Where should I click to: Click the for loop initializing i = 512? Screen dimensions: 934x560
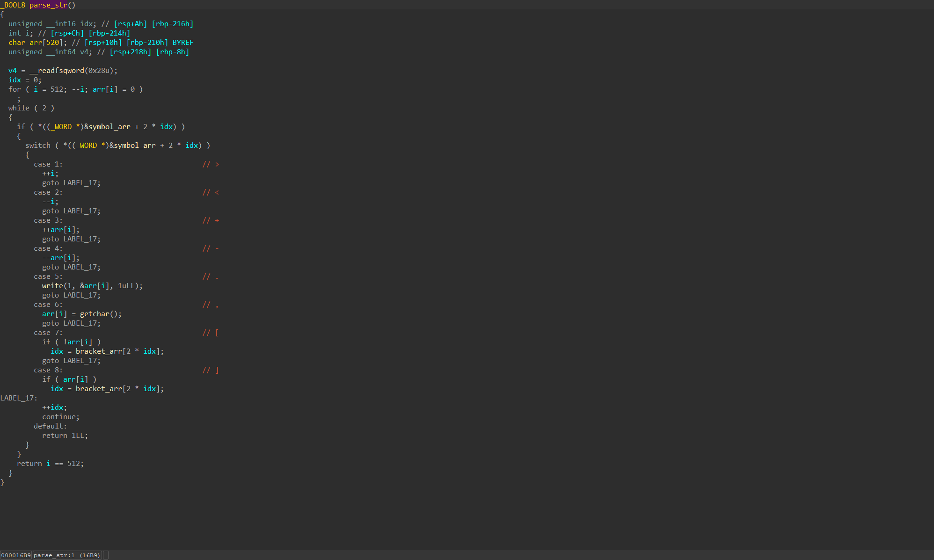75,89
